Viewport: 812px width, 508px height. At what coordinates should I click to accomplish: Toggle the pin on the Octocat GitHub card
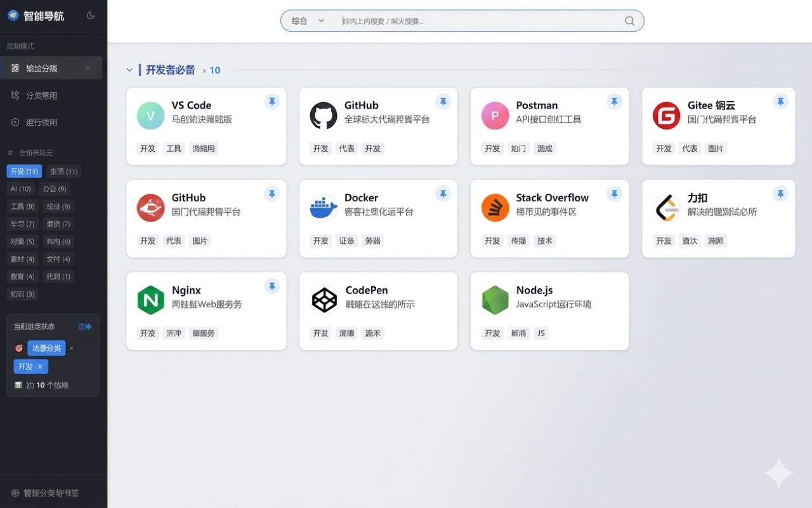443,102
